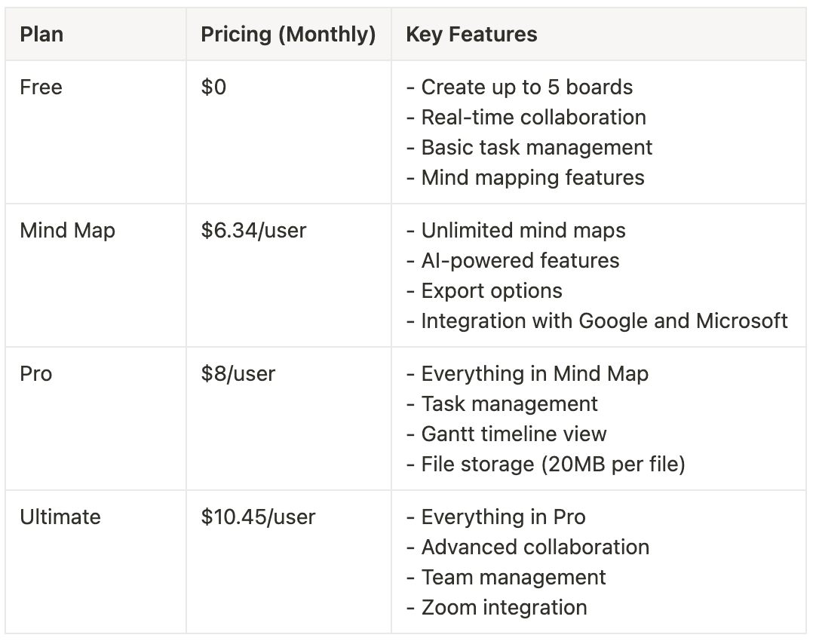This screenshot has width=816, height=644.
Task: Select 'File storage (20MB per file)' line
Action: [545, 464]
